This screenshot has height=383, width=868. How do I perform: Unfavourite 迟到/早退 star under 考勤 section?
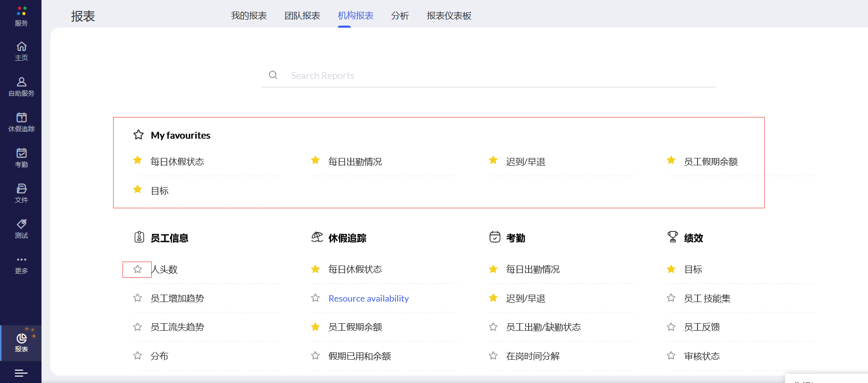coord(493,298)
